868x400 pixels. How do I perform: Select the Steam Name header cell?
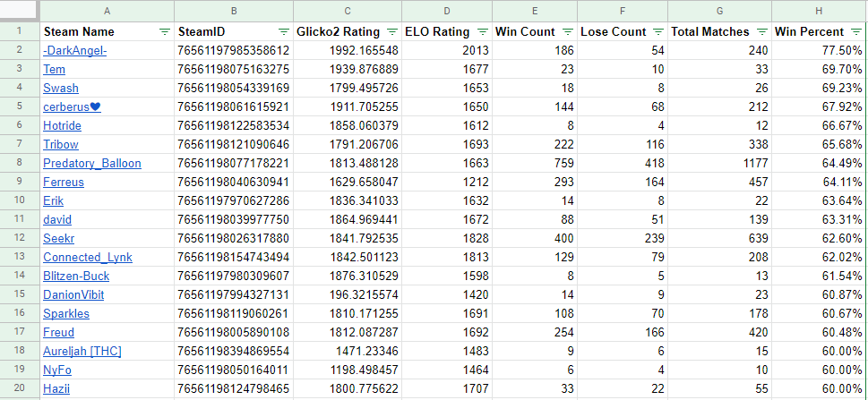107,31
